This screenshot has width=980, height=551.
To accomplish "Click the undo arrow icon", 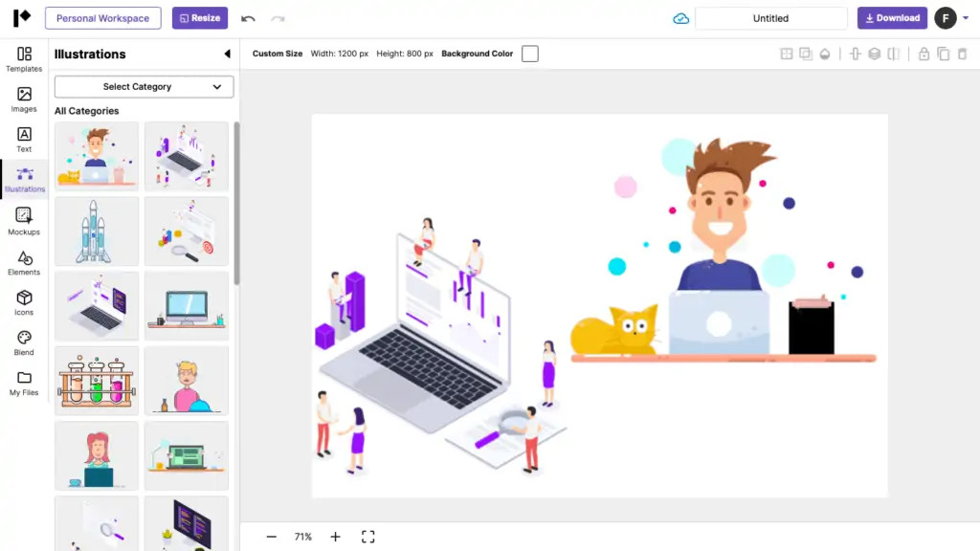I will tap(248, 18).
